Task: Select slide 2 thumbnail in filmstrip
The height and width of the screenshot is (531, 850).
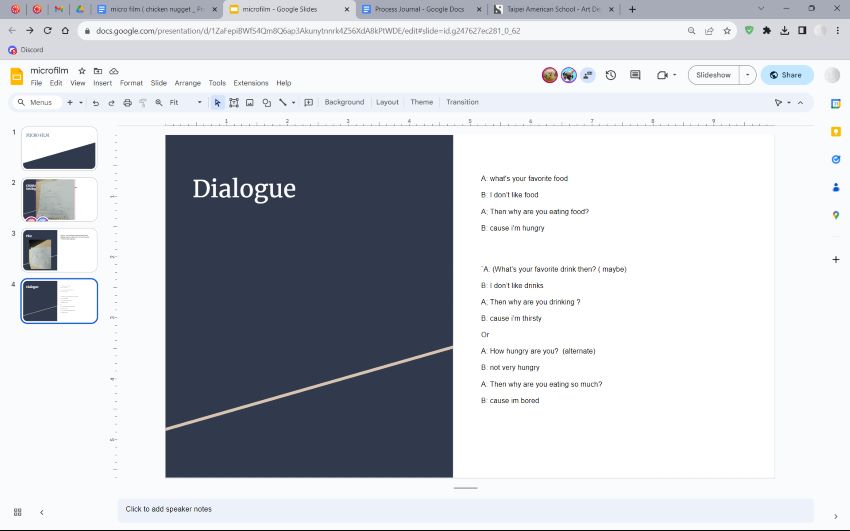Action: [x=59, y=199]
